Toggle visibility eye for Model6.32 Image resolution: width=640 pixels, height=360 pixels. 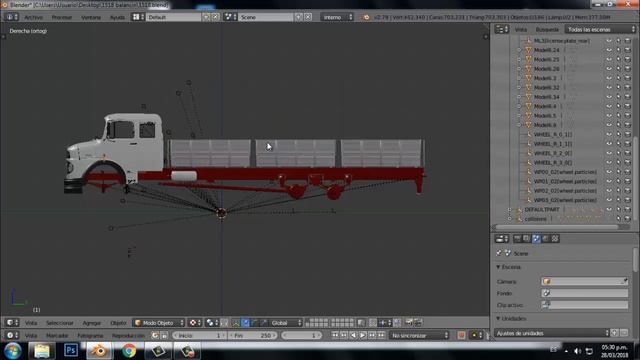pyautogui.click(x=609, y=88)
